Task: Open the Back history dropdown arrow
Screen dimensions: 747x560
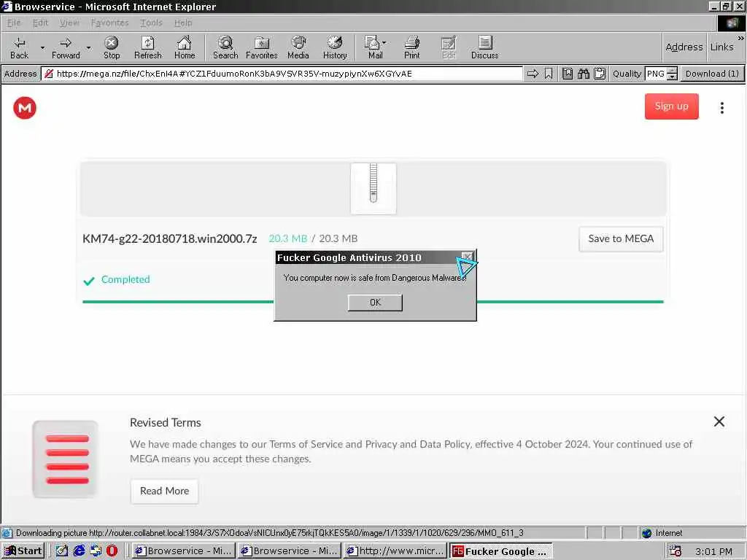Action: [x=42, y=47]
